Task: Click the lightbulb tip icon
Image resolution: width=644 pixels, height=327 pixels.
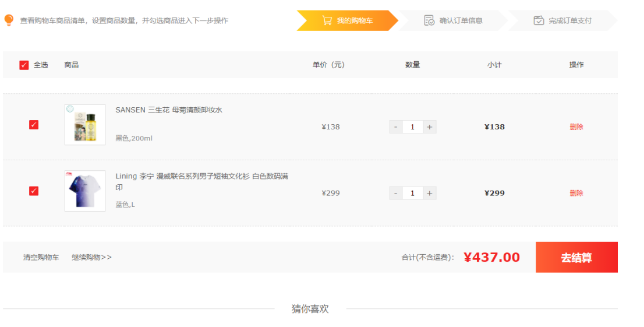Action: coord(9,20)
